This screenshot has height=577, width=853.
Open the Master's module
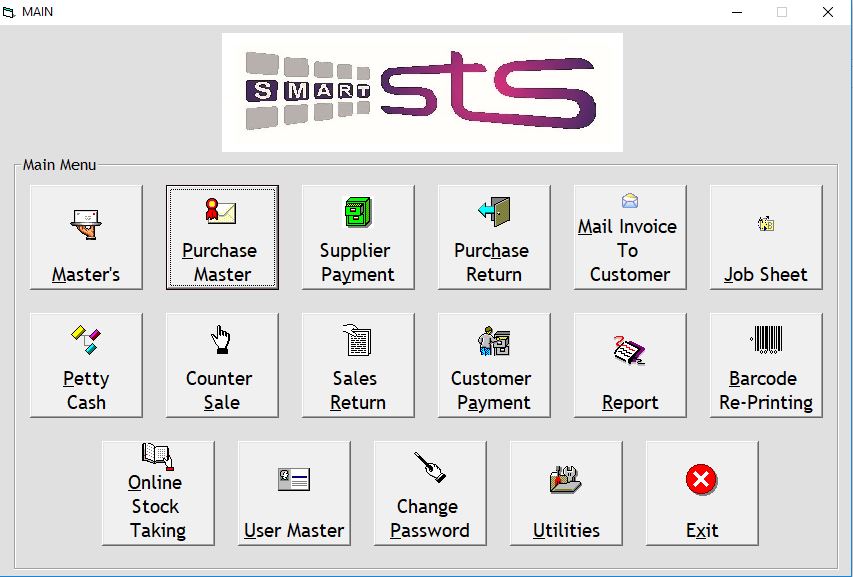pyautogui.click(x=86, y=237)
